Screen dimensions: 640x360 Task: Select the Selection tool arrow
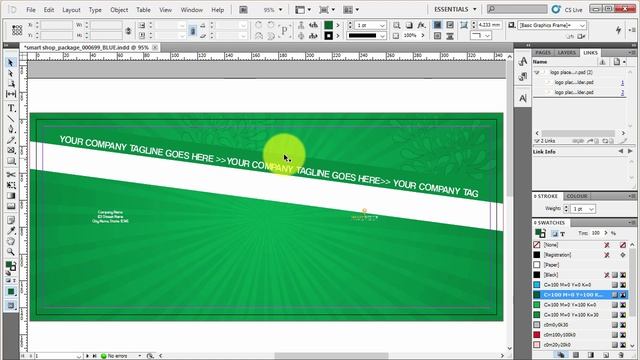[11, 62]
